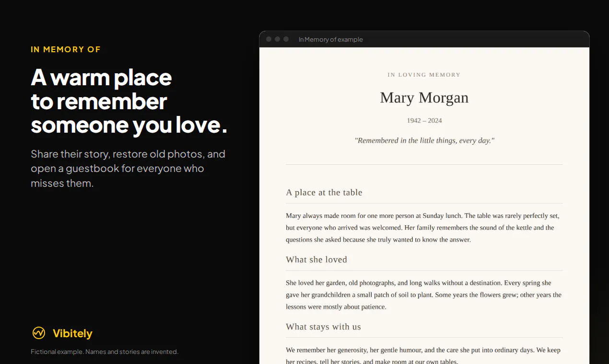The height and width of the screenshot is (364, 609).
Task: Click the 'Fictional example' disclaimer text
Action: (x=105, y=352)
